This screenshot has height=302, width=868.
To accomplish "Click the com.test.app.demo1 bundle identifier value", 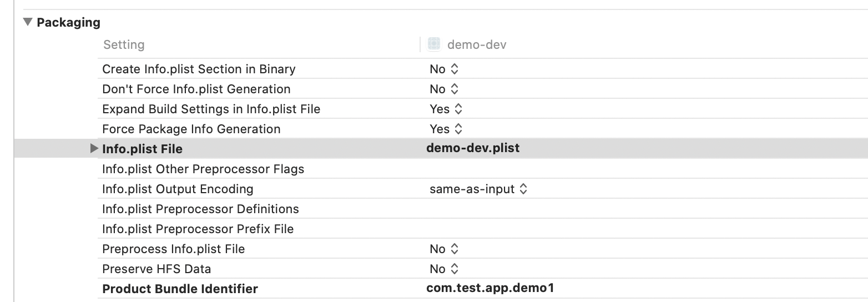I will pos(490,288).
